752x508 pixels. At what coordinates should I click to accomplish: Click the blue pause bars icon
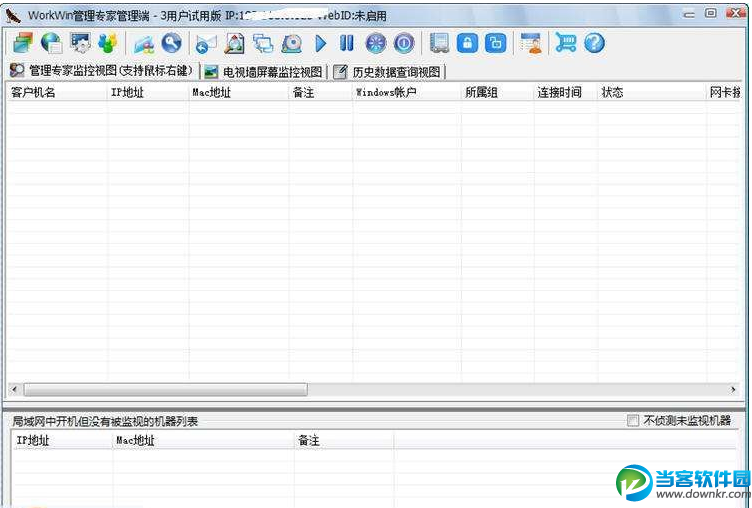coord(347,43)
